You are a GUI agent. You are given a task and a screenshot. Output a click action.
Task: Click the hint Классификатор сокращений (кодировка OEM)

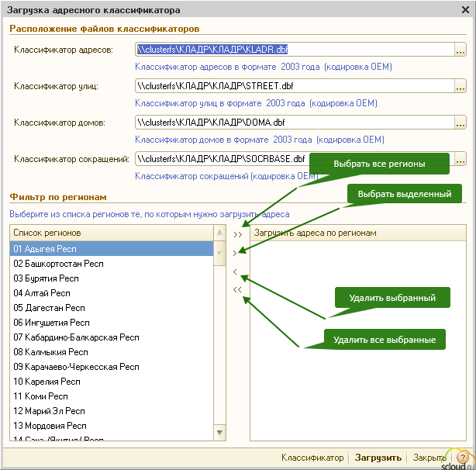pos(226,176)
